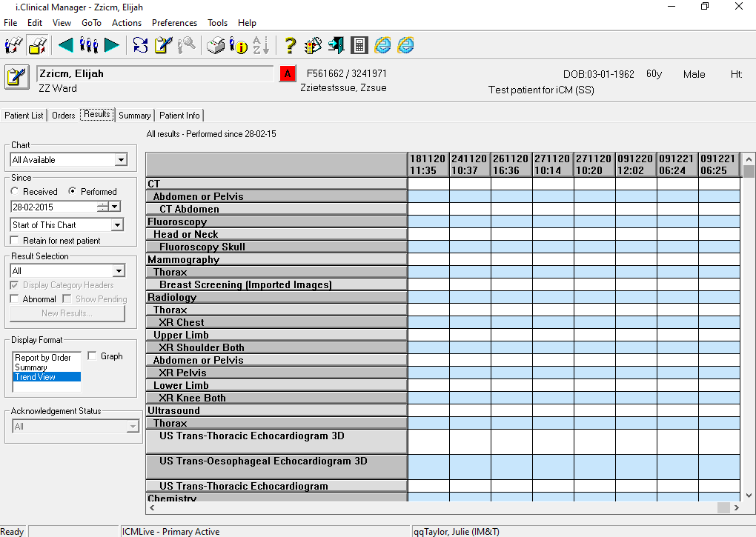The image size is (756, 537).
Task: Open the GoTo menu
Action: click(92, 23)
